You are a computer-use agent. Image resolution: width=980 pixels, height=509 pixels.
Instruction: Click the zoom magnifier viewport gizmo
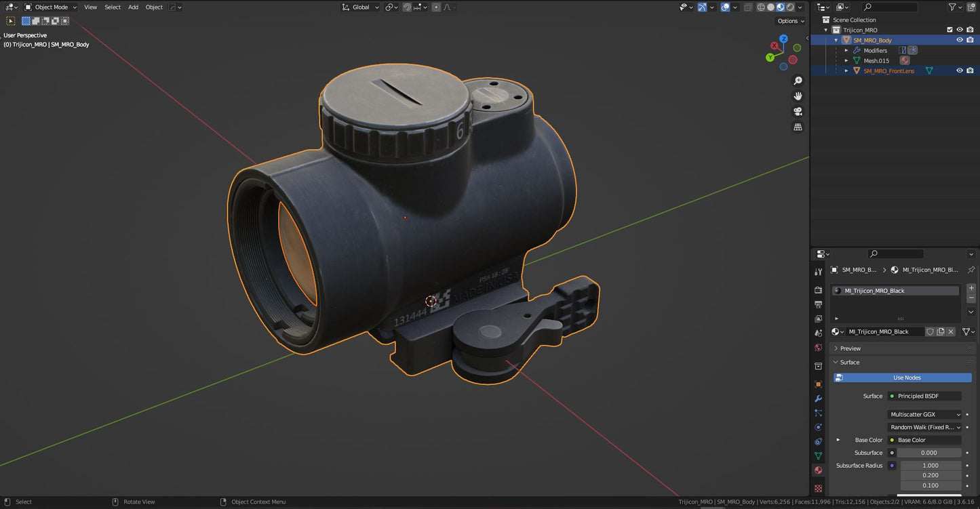point(798,81)
